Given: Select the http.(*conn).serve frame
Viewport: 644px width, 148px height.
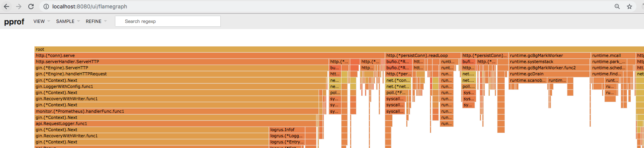Looking at the screenshot, I should pos(210,55).
